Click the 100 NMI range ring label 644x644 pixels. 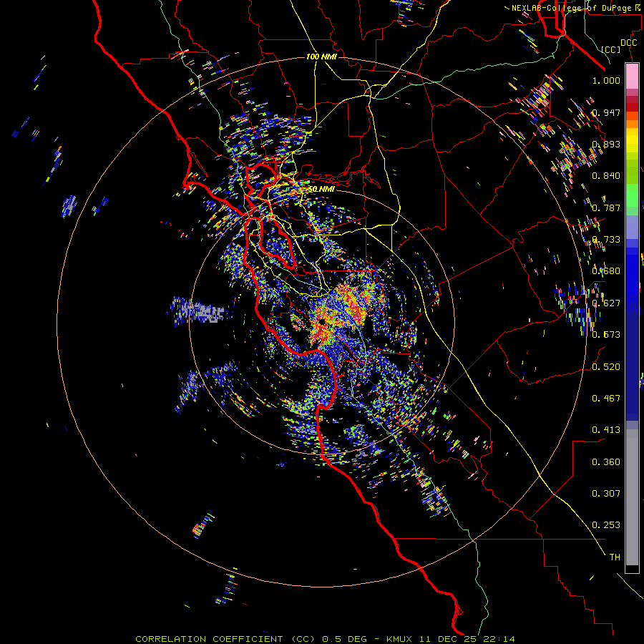[x=321, y=57]
